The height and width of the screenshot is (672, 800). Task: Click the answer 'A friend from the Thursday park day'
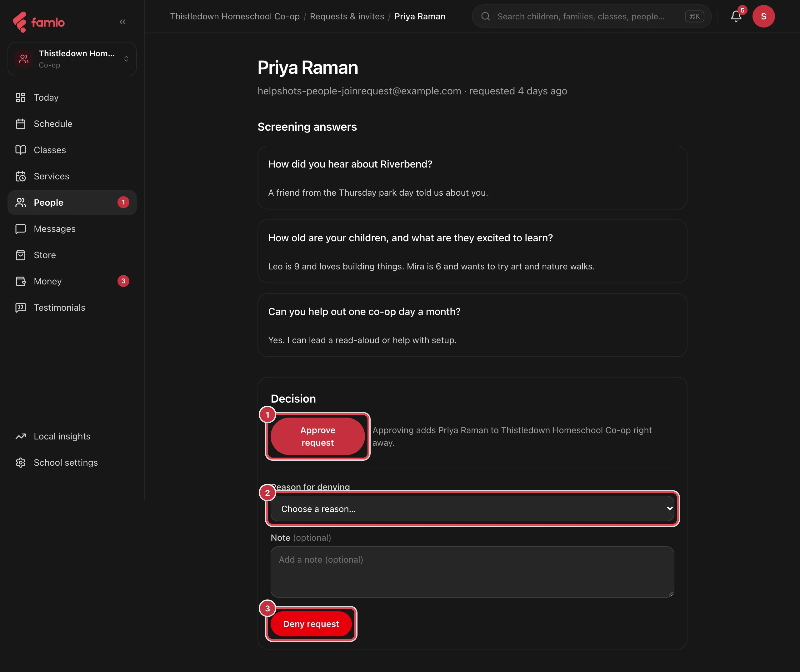pyautogui.click(x=378, y=193)
